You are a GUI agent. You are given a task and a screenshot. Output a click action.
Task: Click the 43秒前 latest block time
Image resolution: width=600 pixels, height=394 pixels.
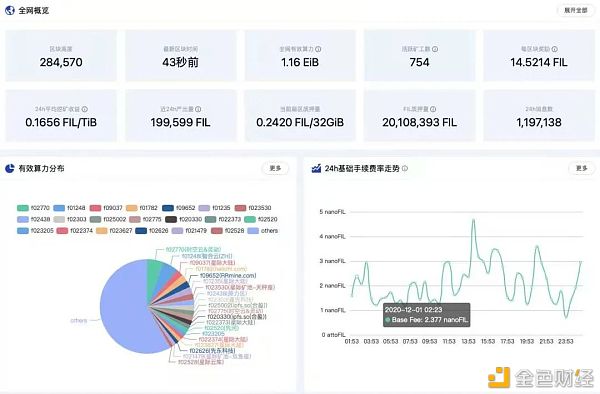coord(180,62)
